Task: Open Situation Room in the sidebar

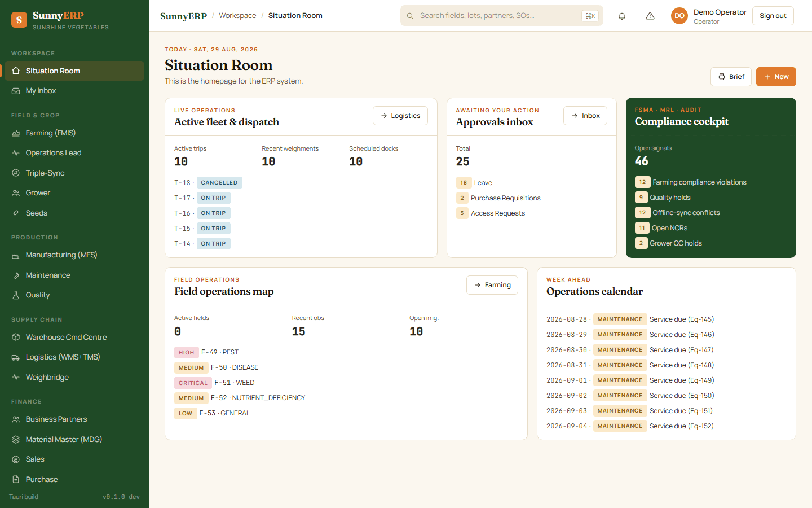Action: pos(74,71)
